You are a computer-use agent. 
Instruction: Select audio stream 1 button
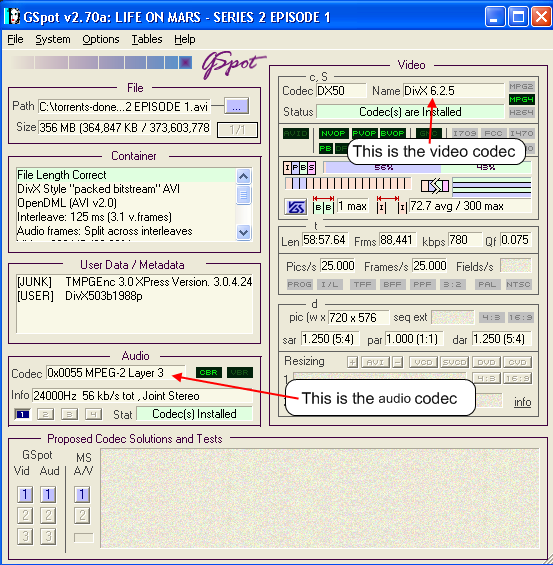pos(22,414)
